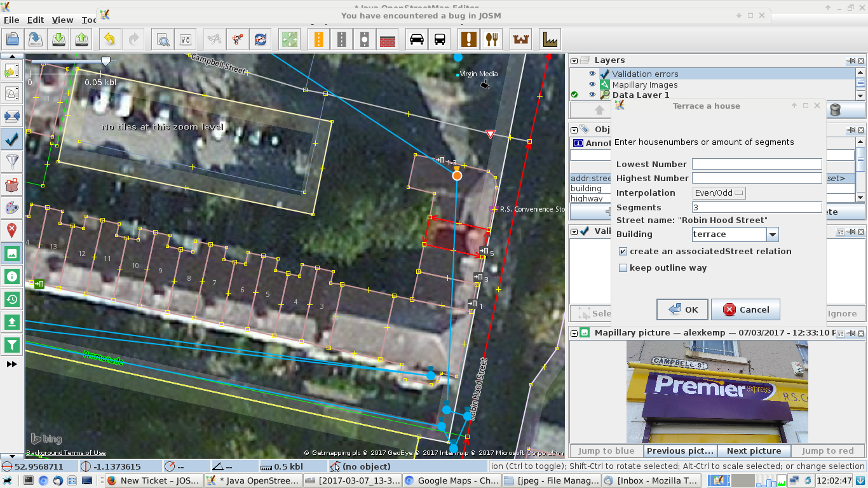Click OK in Terrace a house dialog
The width and height of the screenshot is (868, 488).
coord(682,309)
